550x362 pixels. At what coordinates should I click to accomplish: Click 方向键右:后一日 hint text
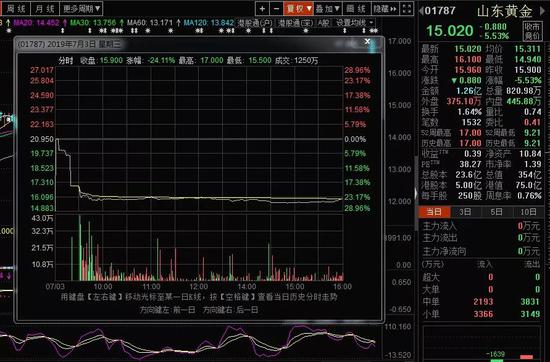click(x=230, y=310)
